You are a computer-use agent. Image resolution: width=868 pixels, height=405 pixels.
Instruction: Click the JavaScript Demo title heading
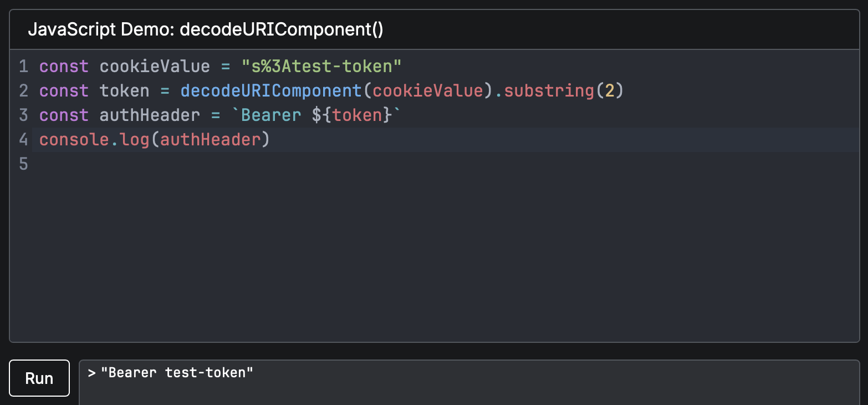pos(206,29)
